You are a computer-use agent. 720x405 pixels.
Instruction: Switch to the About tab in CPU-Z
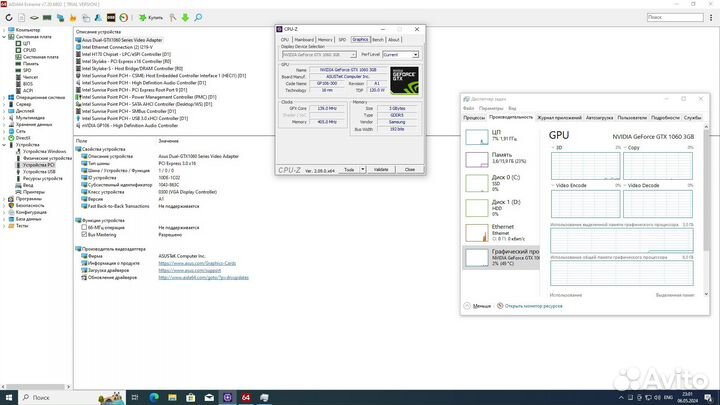394,40
